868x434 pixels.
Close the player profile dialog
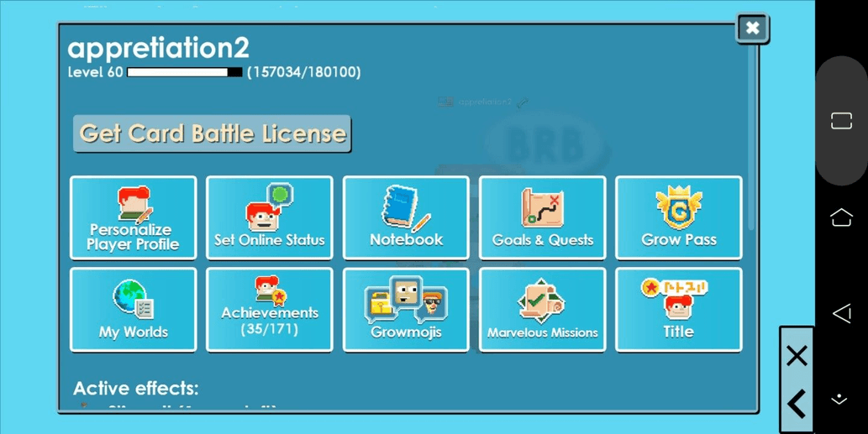[752, 28]
